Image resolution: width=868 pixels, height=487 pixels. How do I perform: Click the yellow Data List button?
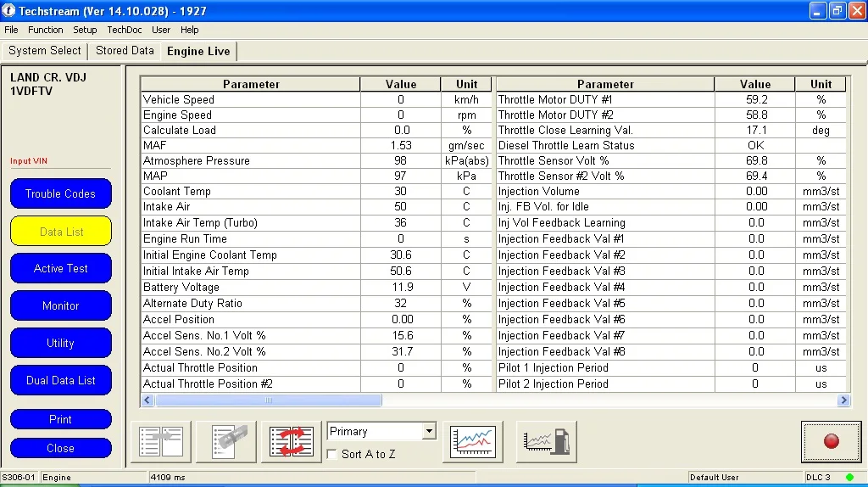click(61, 231)
